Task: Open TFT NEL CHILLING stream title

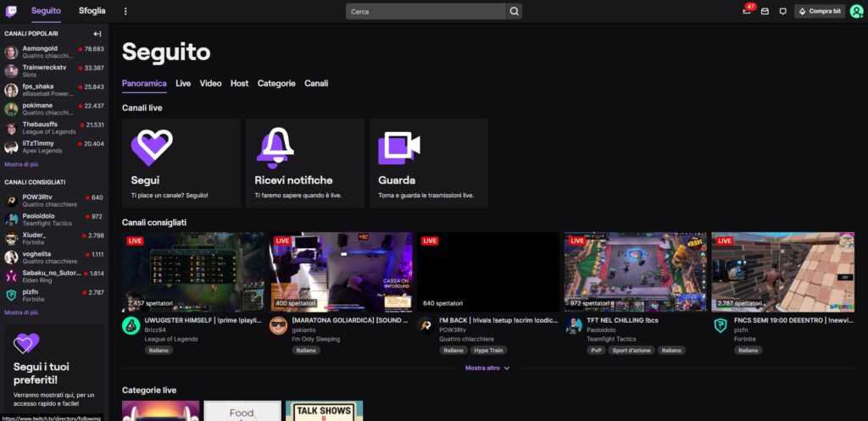Action: pyautogui.click(x=622, y=321)
